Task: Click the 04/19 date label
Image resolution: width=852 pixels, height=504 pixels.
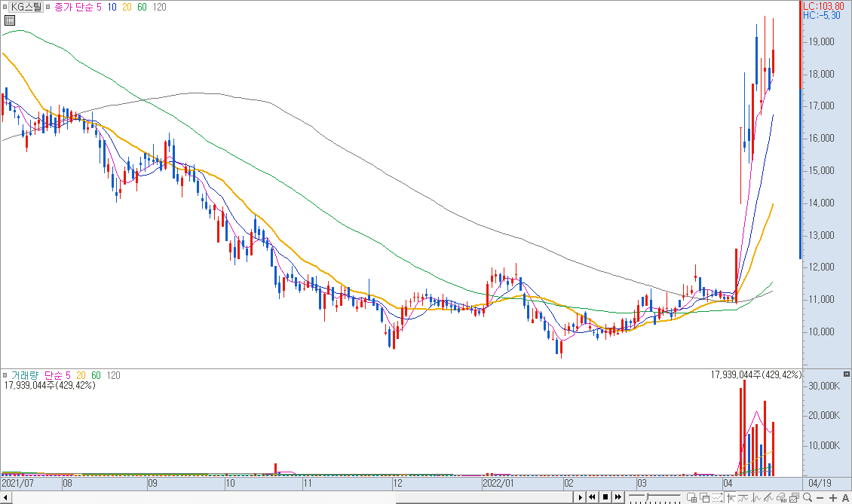Action: point(820,484)
